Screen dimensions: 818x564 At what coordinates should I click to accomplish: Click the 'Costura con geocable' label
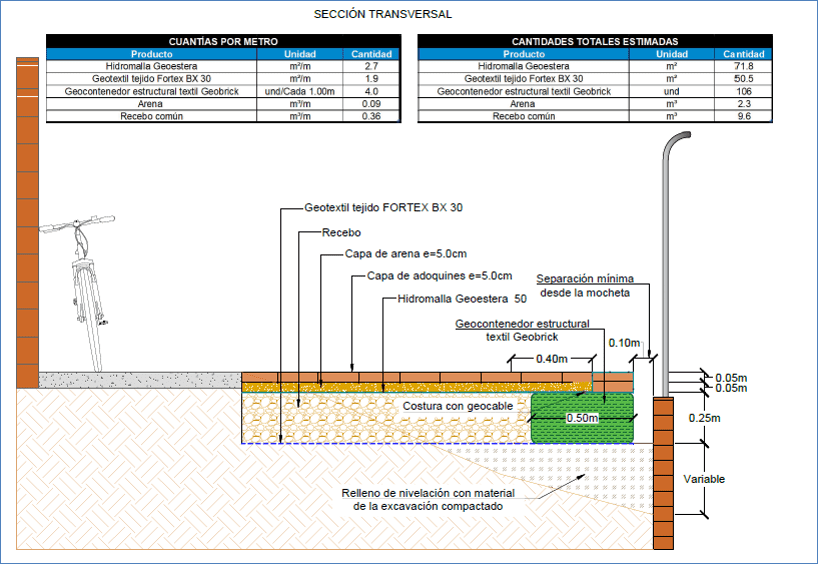click(458, 406)
